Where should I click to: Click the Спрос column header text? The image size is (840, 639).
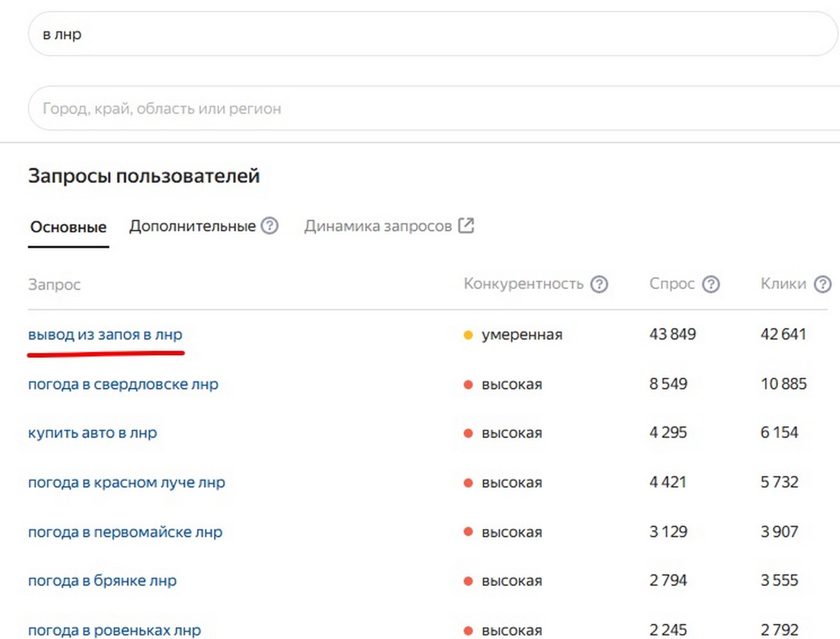(671, 284)
